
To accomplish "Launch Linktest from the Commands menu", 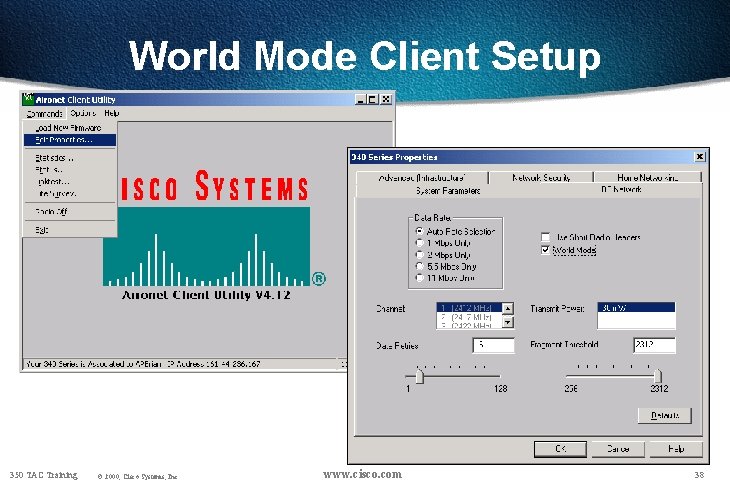I will pos(70,182).
